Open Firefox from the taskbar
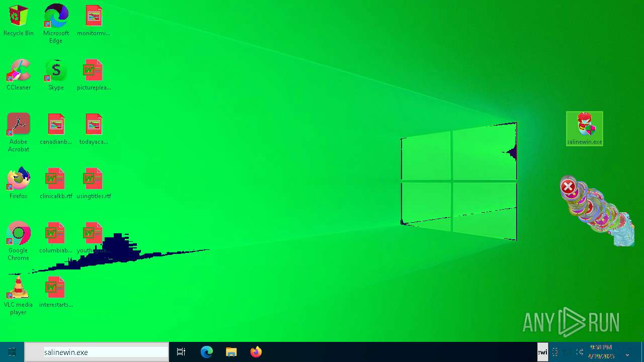 pos(256,352)
